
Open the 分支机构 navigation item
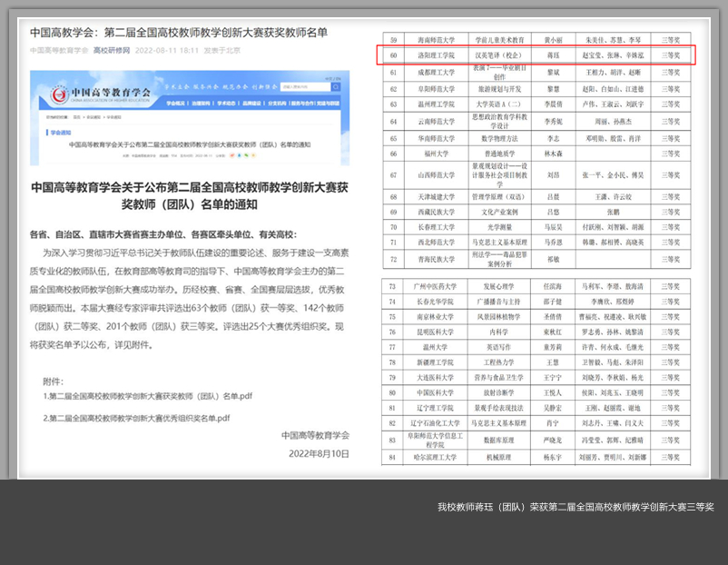click(x=277, y=104)
